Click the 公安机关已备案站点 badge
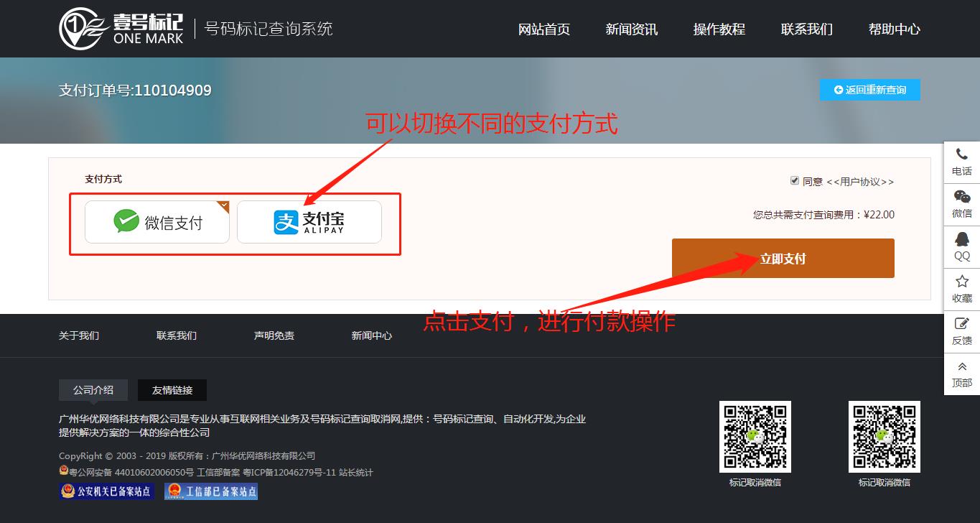Screen dimensions: 980x523 [x=106, y=491]
